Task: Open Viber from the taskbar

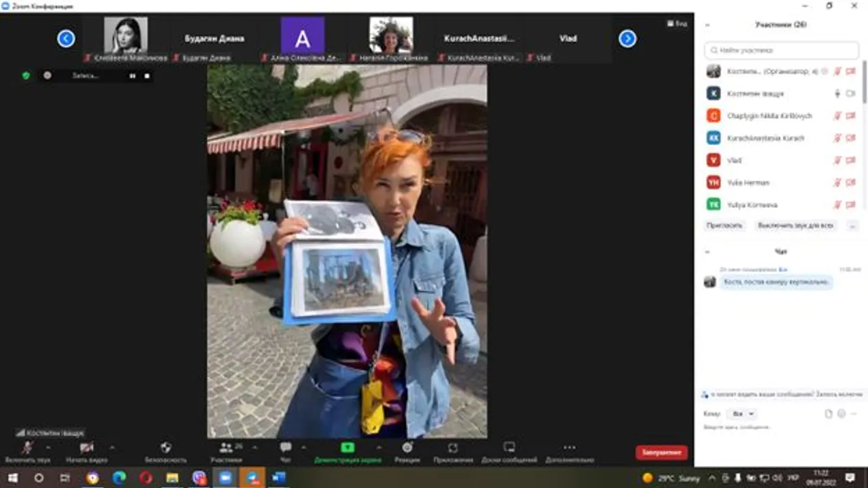Action: (199, 478)
